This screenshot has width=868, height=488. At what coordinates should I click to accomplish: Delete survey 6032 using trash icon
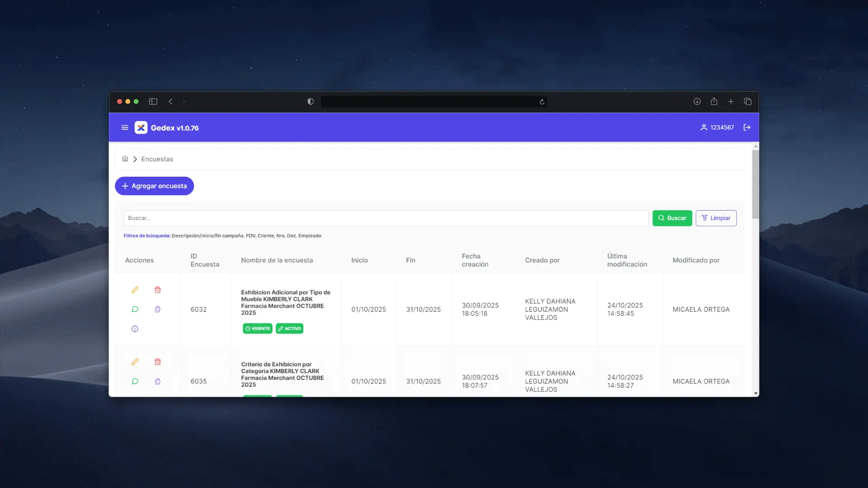(x=157, y=290)
